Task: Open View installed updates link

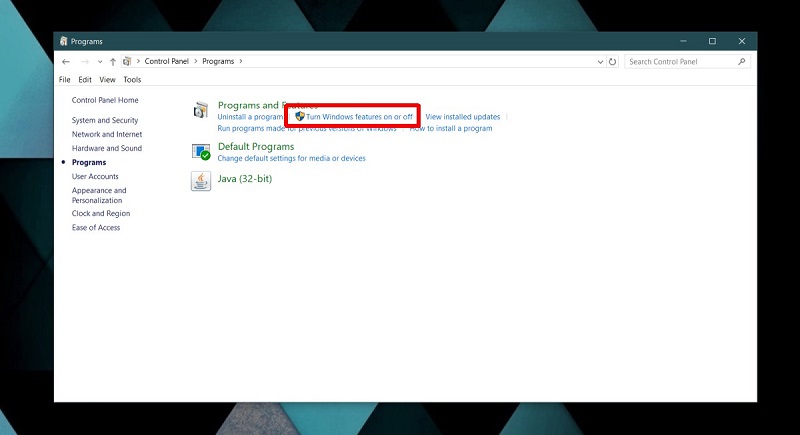Action: pos(463,117)
